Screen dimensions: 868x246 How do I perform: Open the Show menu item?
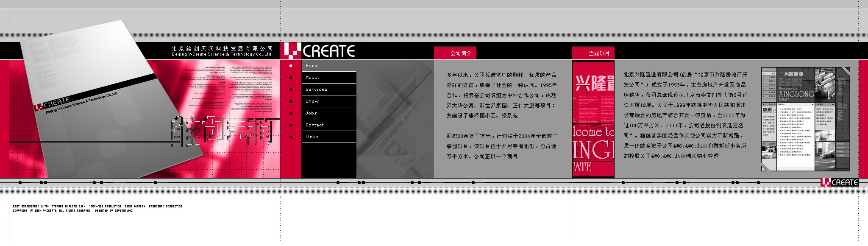(x=329, y=101)
